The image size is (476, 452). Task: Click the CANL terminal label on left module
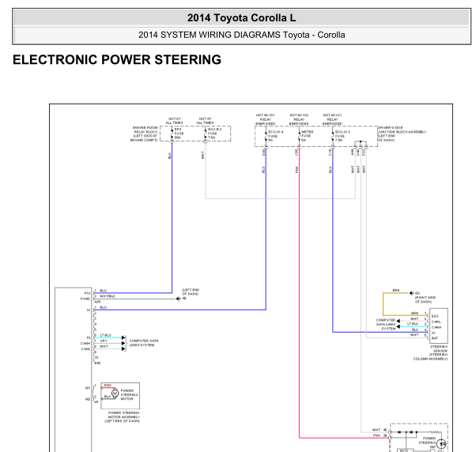pos(85,348)
